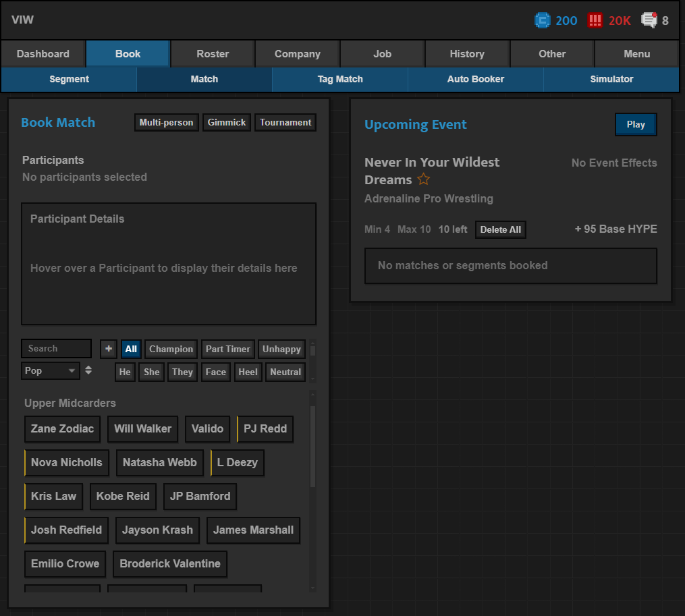The width and height of the screenshot is (685, 616).
Task: Select wrestler Natasha Webb
Action: [x=160, y=462]
